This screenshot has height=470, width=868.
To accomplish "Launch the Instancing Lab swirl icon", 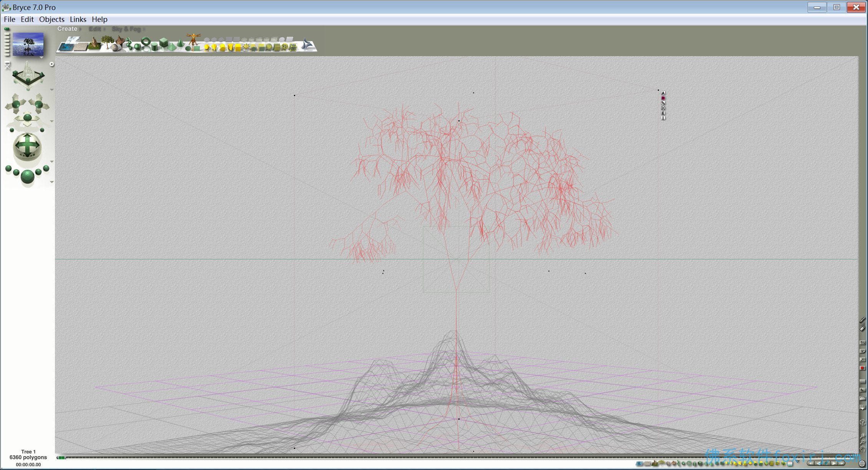I will tap(307, 45).
